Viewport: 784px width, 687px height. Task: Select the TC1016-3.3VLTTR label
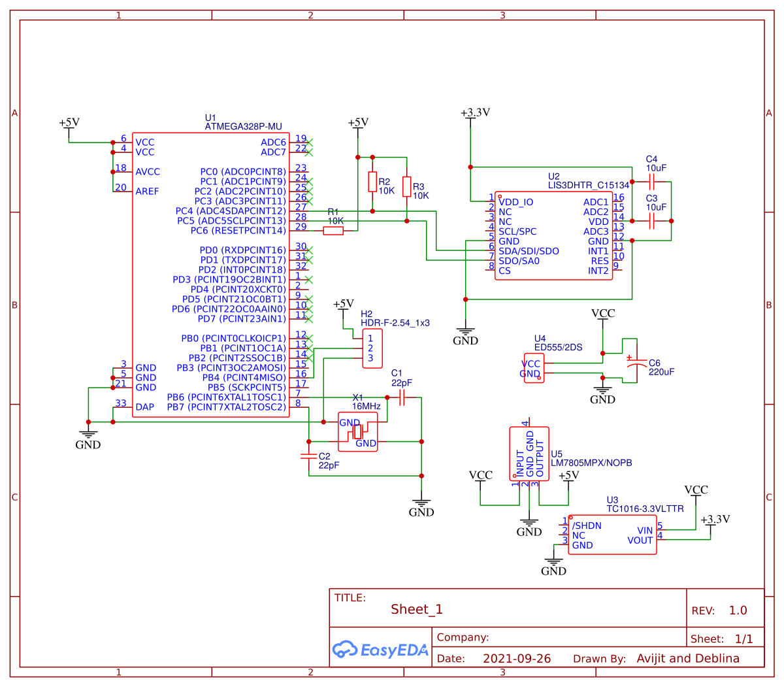[645, 509]
